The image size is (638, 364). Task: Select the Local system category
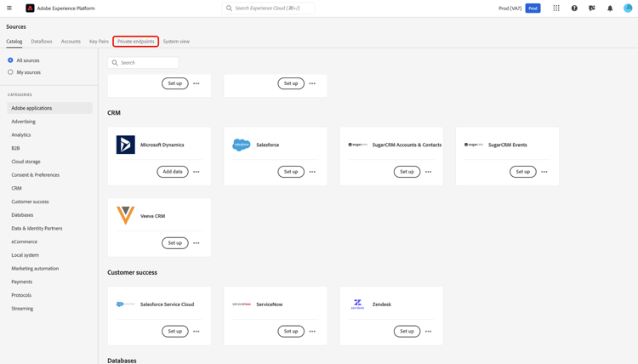coord(25,255)
